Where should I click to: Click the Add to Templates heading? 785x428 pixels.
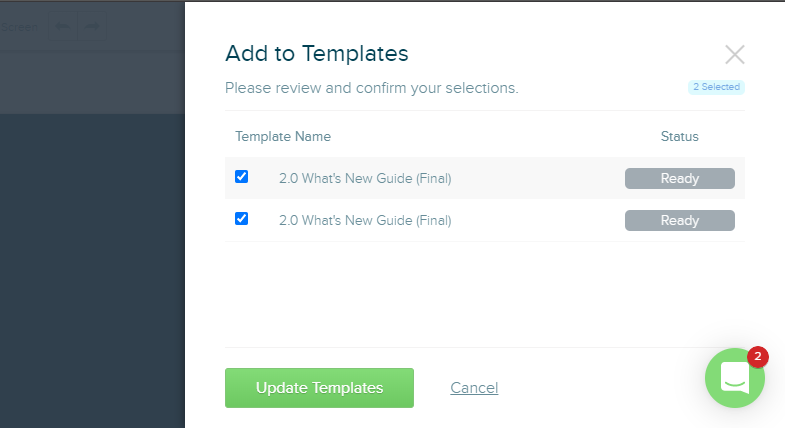coord(316,54)
